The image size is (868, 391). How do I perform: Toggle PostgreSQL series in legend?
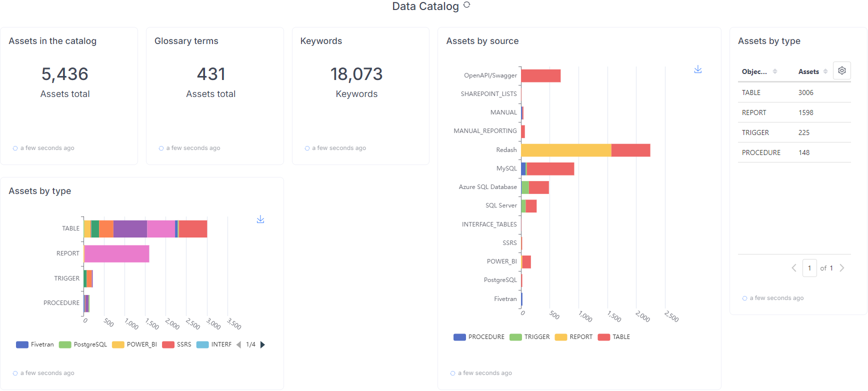point(83,344)
